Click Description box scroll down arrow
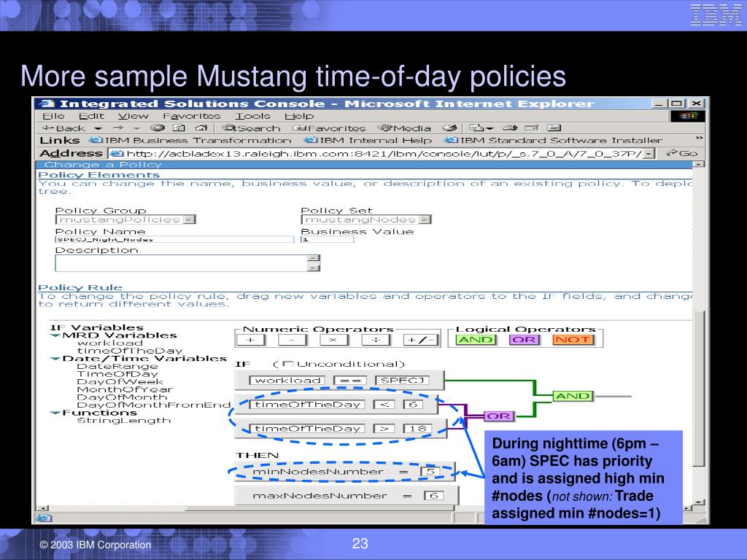 (x=314, y=268)
